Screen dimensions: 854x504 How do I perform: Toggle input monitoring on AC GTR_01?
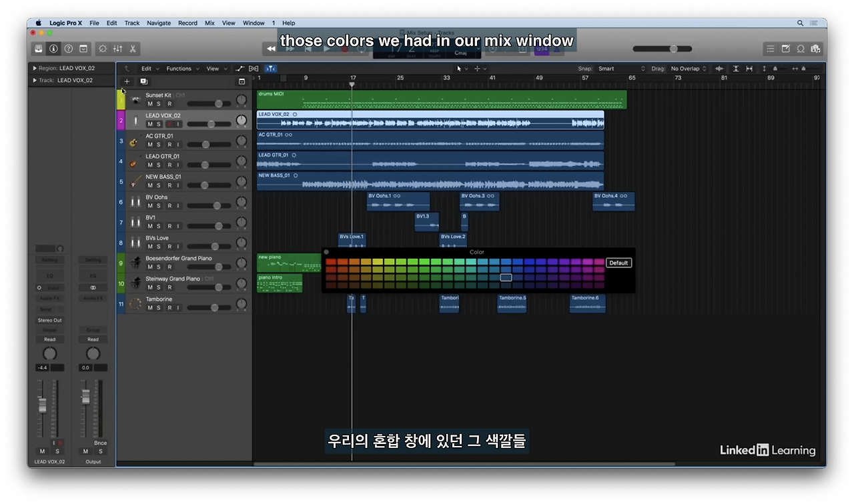click(x=178, y=145)
